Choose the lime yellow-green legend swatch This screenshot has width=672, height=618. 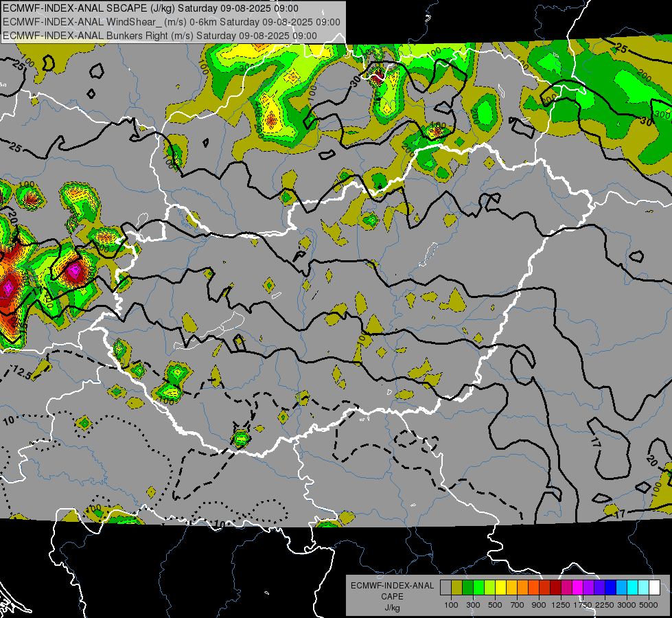point(490,588)
